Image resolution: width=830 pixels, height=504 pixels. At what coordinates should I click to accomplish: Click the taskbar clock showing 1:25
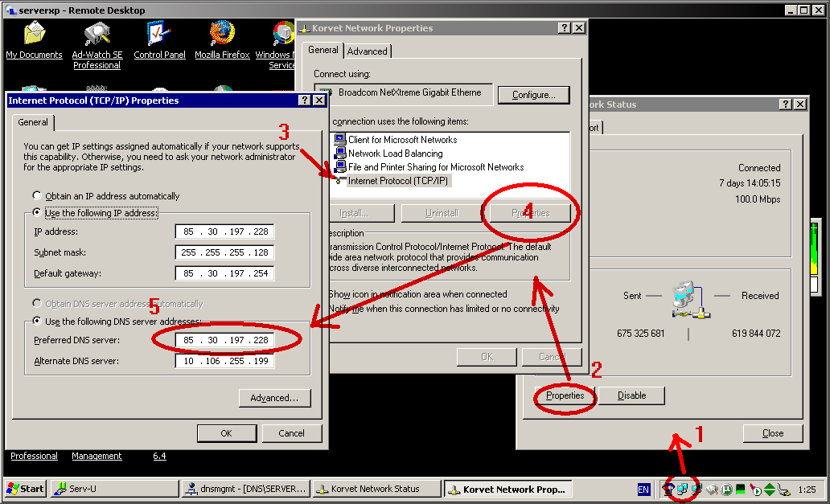807,490
